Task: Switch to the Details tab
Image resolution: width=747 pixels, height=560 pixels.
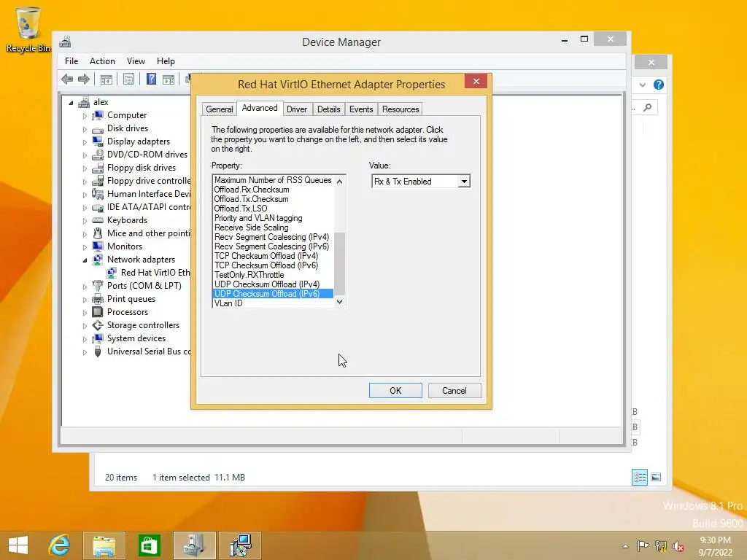Action: pos(329,109)
